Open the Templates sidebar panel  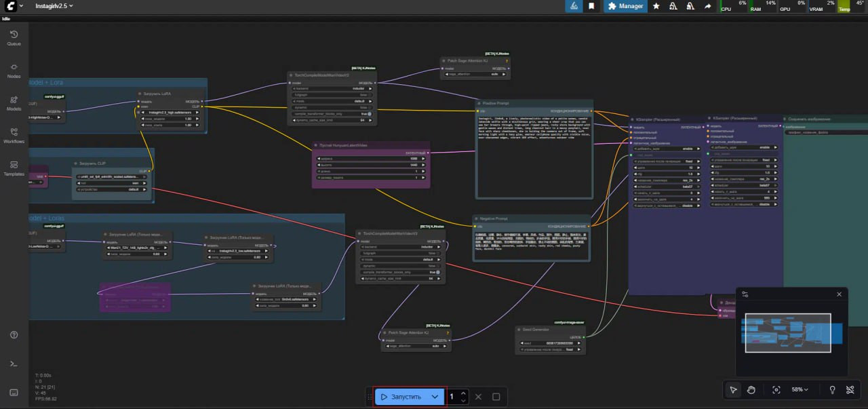[x=14, y=168]
